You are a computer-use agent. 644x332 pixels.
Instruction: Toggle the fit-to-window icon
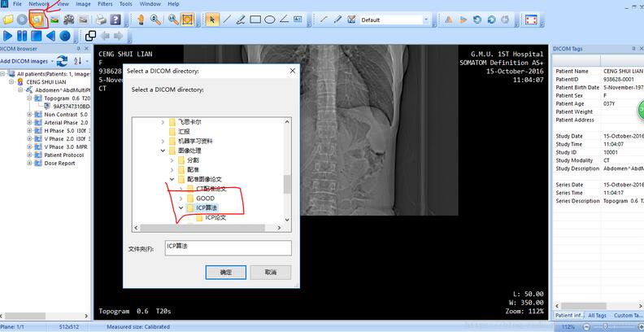[188, 20]
